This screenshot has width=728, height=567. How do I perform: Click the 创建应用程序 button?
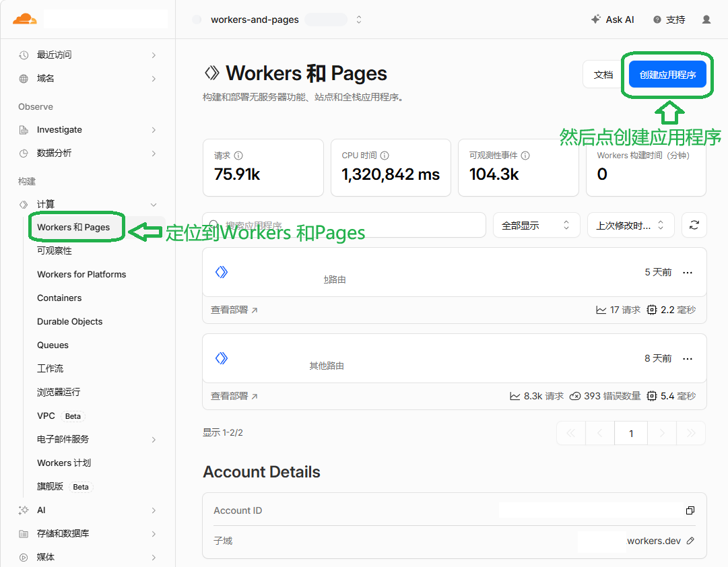coord(667,74)
